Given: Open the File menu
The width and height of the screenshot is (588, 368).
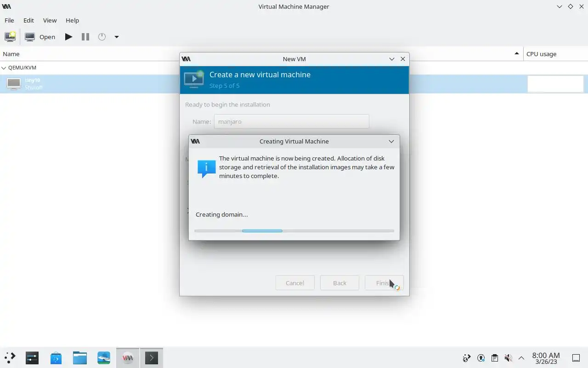Looking at the screenshot, I should pos(9,20).
